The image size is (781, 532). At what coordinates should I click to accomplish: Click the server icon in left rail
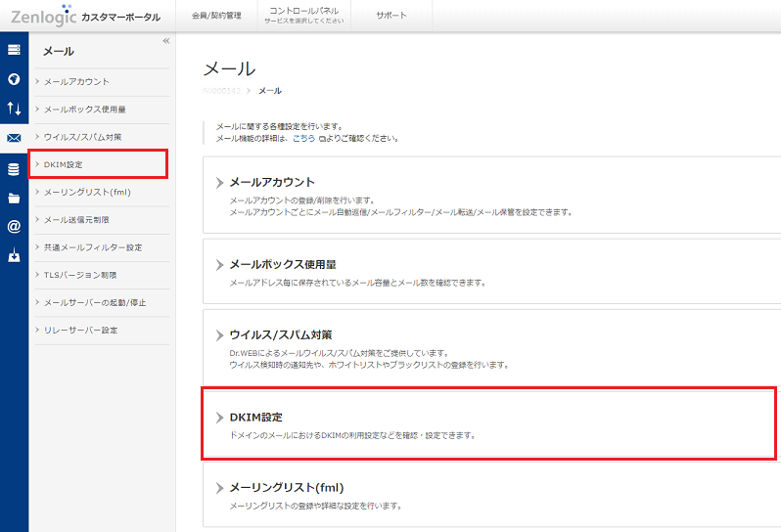(14, 50)
